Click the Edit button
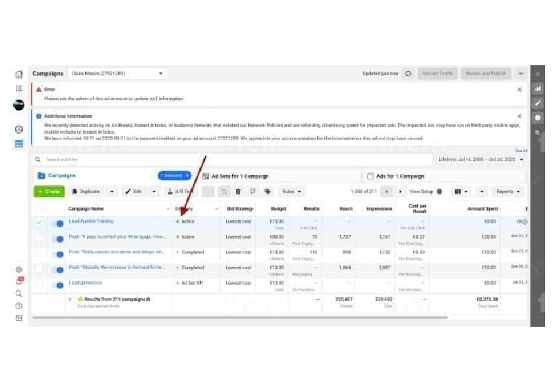Image resolution: width=555 pixels, height=392 pixels. click(x=133, y=192)
